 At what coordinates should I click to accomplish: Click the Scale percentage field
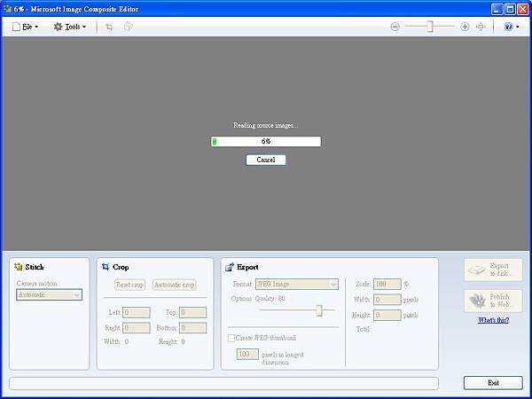pos(387,284)
